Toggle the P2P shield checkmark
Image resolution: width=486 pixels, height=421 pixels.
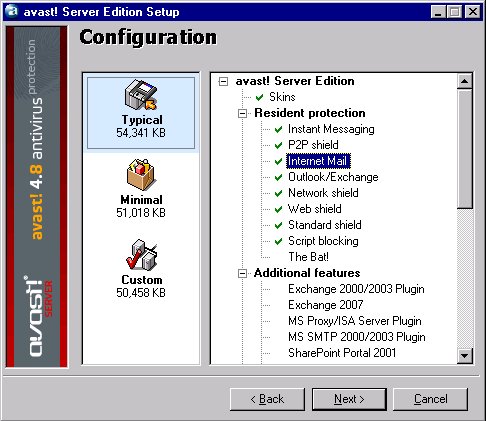coord(278,145)
